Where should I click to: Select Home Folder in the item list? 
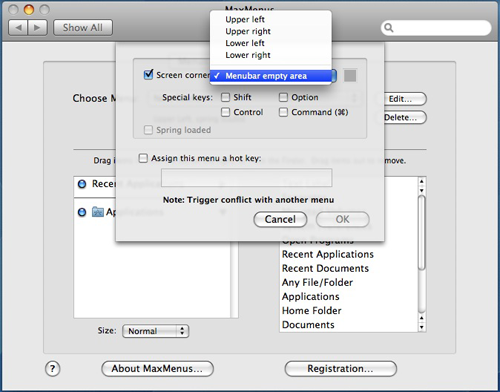coord(312,311)
